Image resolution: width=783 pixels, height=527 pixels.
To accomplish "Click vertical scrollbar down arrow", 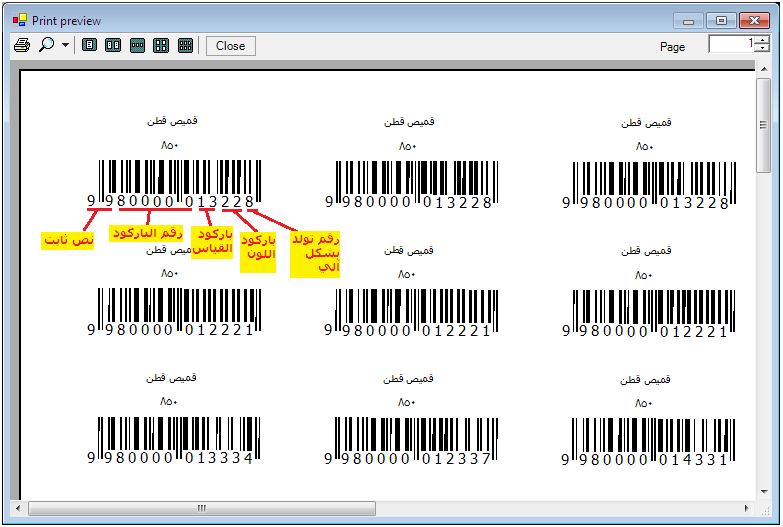I will pyautogui.click(x=764, y=492).
